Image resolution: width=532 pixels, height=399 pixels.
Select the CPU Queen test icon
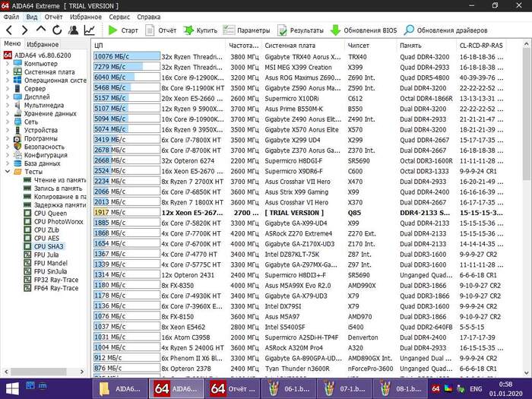[x=27, y=213]
